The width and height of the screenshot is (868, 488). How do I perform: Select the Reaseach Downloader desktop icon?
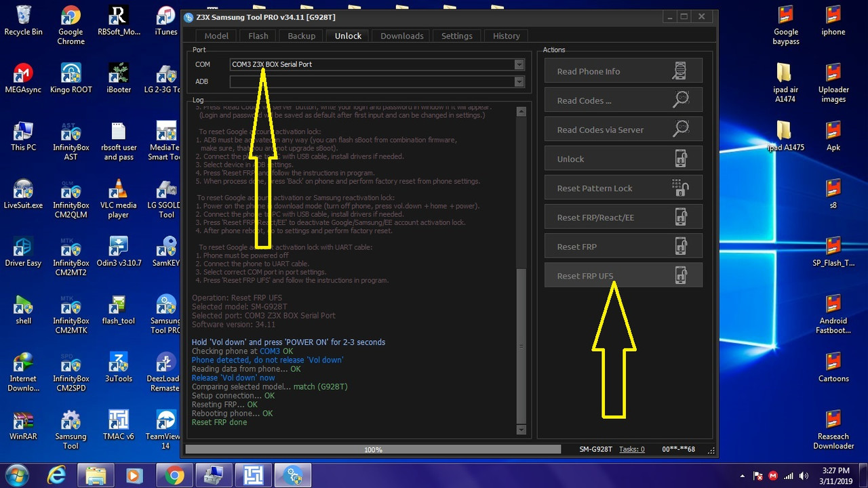coord(833,430)
